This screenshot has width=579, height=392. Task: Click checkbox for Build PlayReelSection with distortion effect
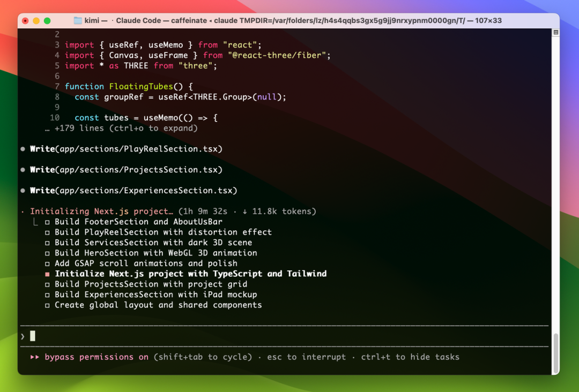47,232
